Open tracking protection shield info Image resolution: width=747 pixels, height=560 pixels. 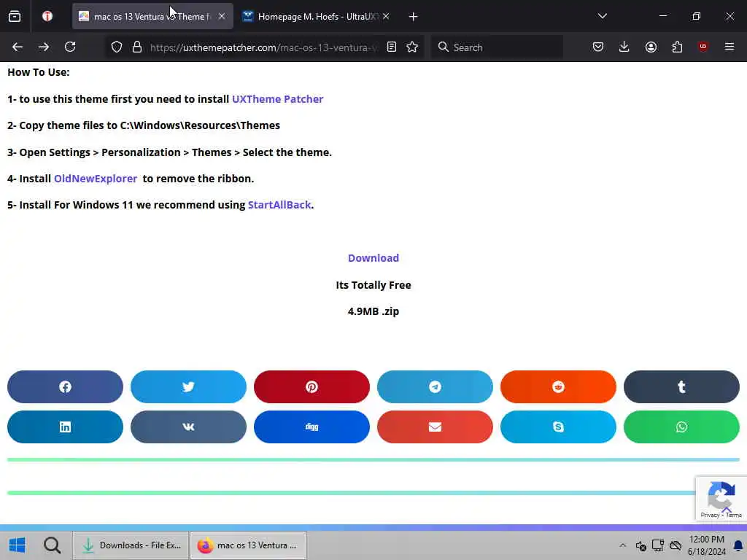tap(117, 47)
